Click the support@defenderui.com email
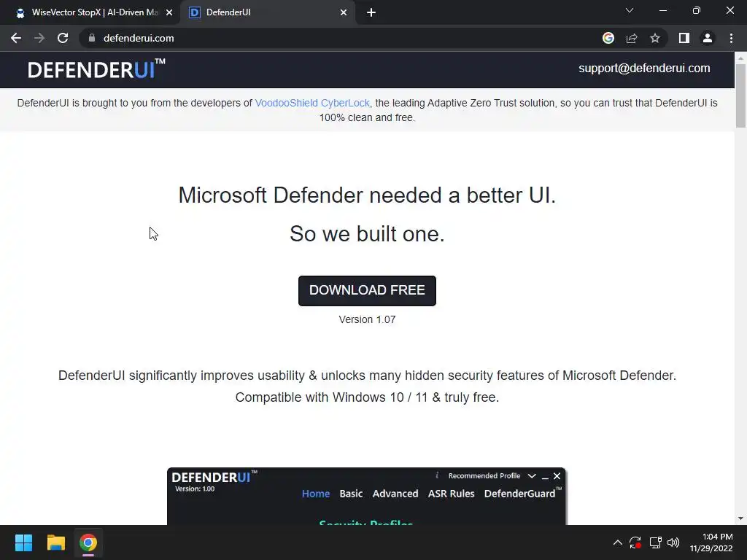 (x=644, y=68)
